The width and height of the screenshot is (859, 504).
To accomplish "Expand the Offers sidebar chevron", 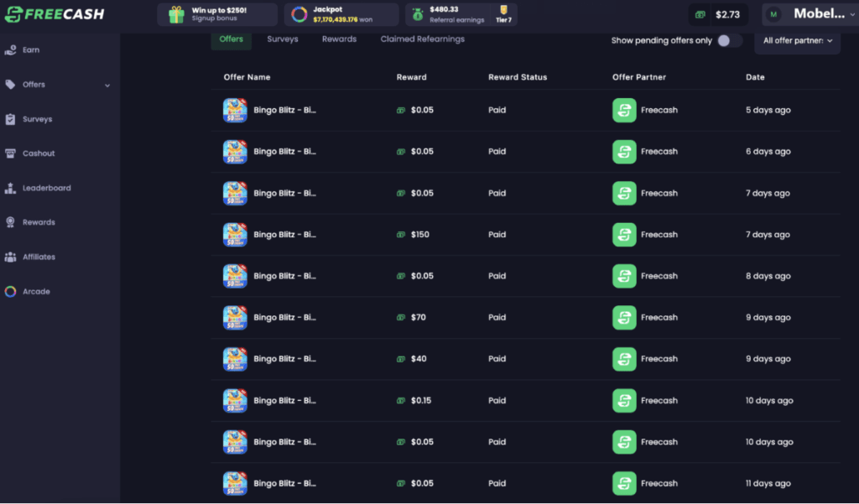I will [107, 86].
